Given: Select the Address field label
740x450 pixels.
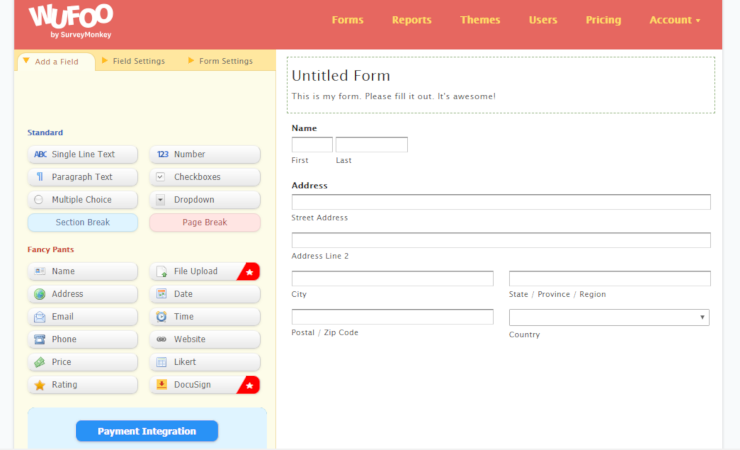Looking at the screenshot, I should click(x=309, y=185).
